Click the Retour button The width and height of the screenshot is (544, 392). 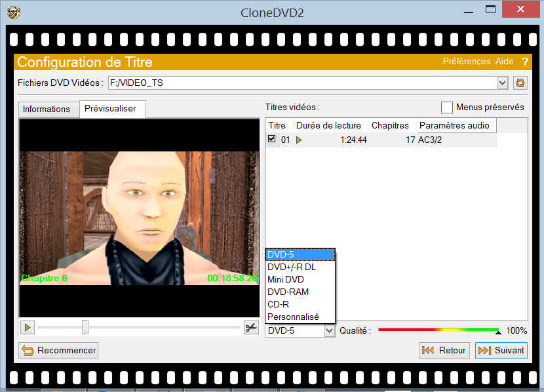click(444, 350)
